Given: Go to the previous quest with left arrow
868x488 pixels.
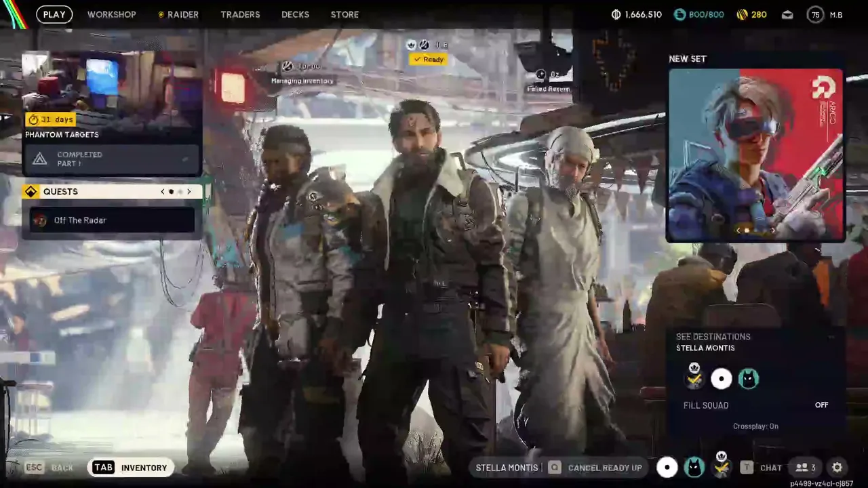Looking at the screenshot, I should (163, 192).
